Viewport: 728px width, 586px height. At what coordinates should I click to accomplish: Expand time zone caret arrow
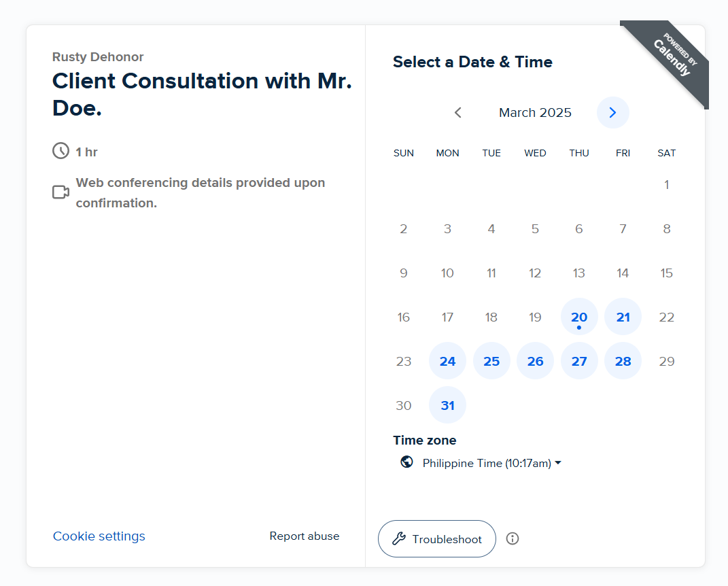tap(558, 463)
